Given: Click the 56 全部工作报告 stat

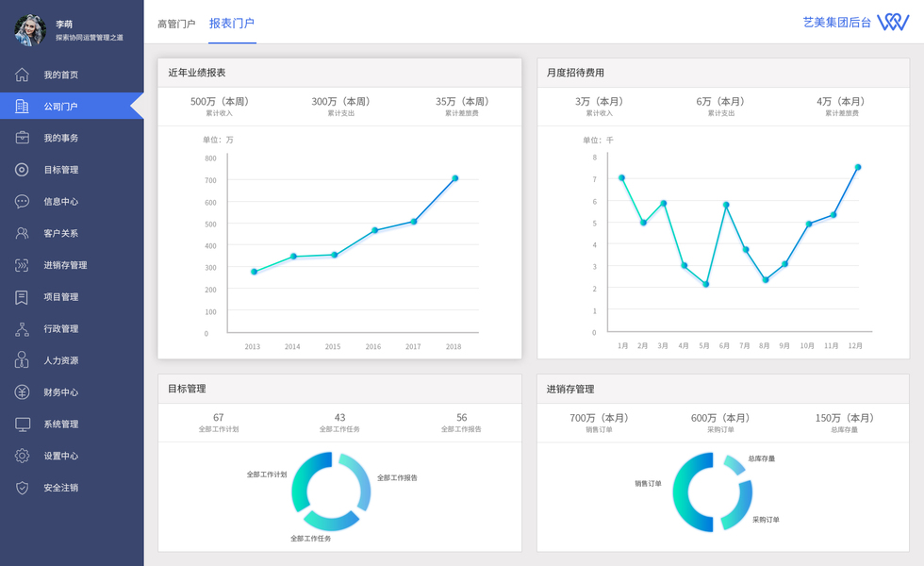Looking at the screenshot, I should tap(461, 423).
